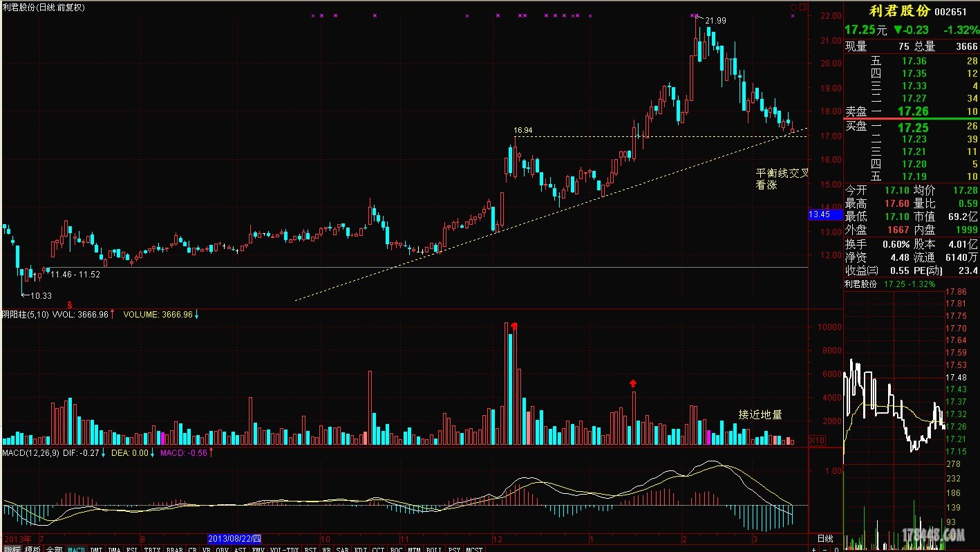Select the BRAR indicator tab

(174, 549)
